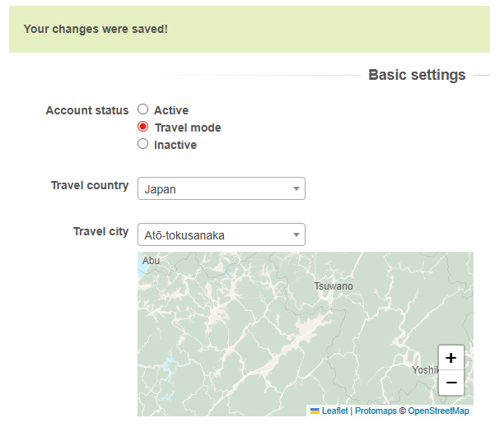Visit the OpenStreetMap copyright link
The height and width of the screenshot is (441, 504).
tap(438, 411)
